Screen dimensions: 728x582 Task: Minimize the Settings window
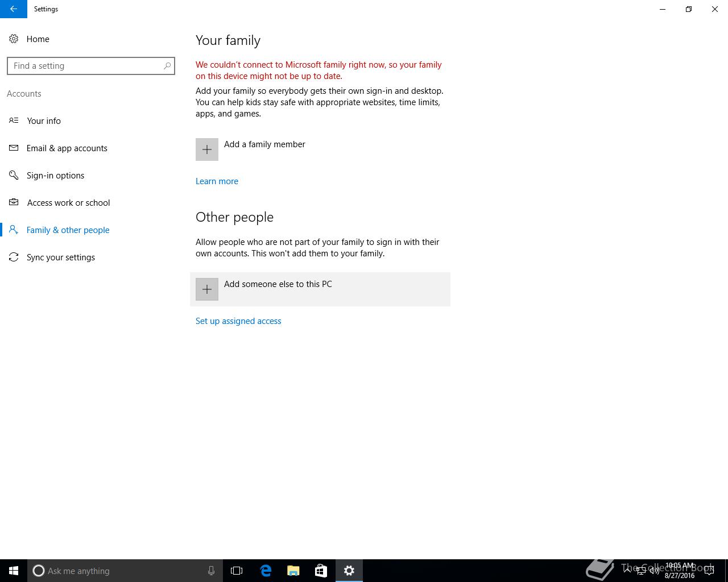663,9
